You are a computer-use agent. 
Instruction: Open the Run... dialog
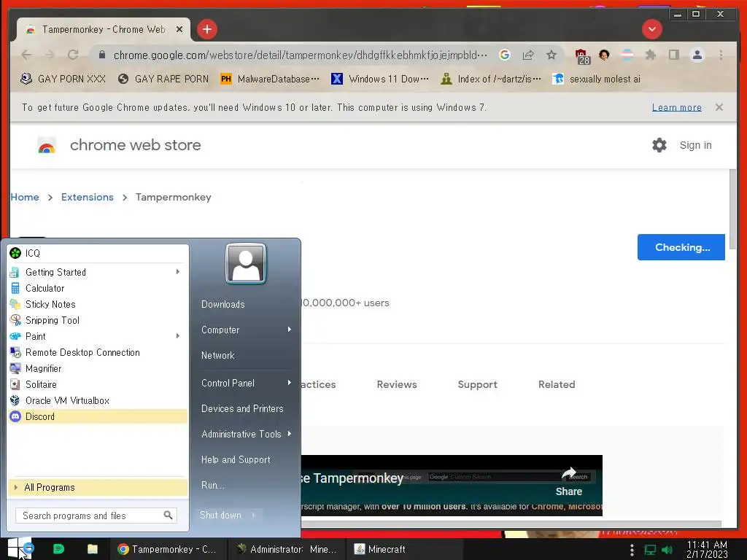point(213,485)
